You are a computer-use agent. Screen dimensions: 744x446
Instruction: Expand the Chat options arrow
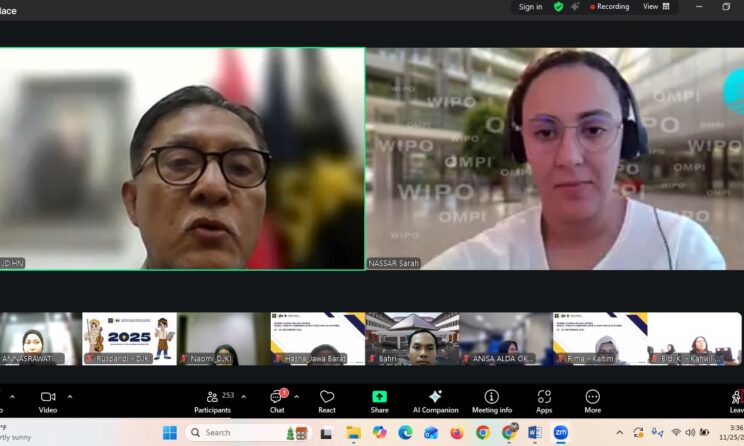[x=296, y=396]
